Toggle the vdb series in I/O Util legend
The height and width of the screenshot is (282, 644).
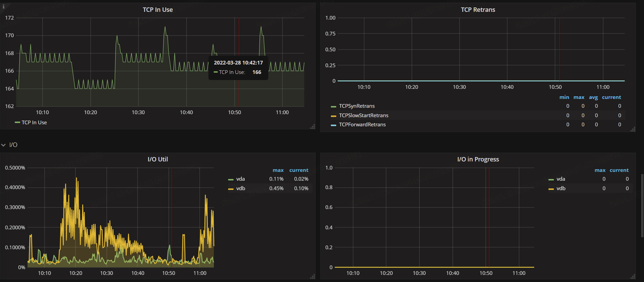(x=241, y=188)
